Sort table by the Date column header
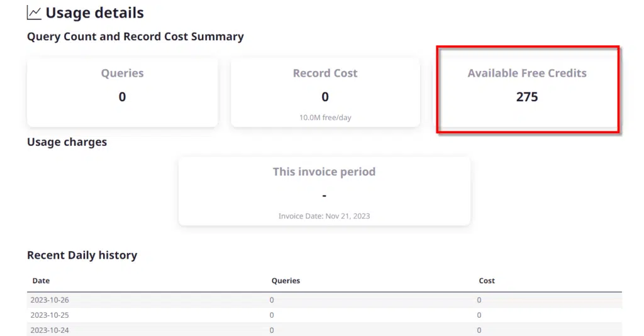This screenshot has width=644, height=336. (41, 281)
